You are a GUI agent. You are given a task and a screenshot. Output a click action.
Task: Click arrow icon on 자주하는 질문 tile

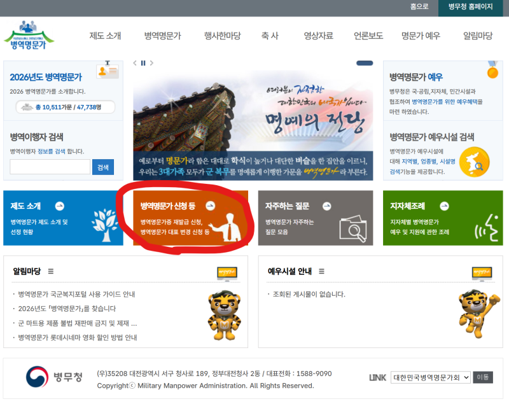click(327, 206)
